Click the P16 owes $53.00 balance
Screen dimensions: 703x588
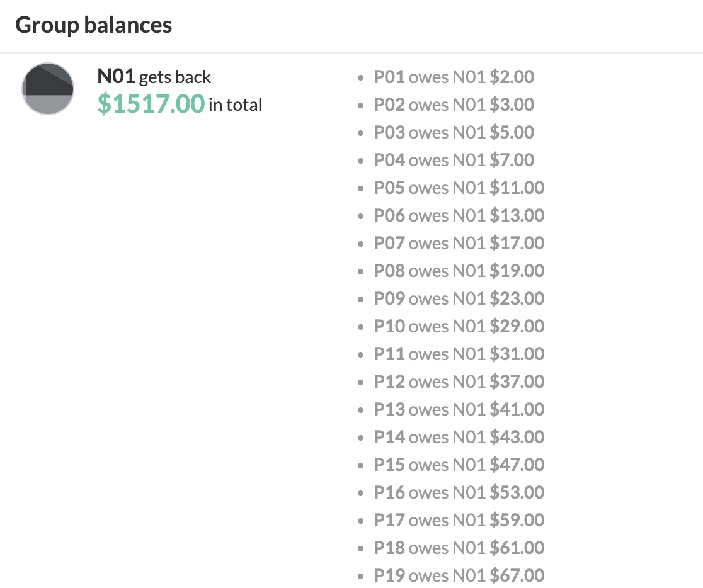click(x=459, y=493)
